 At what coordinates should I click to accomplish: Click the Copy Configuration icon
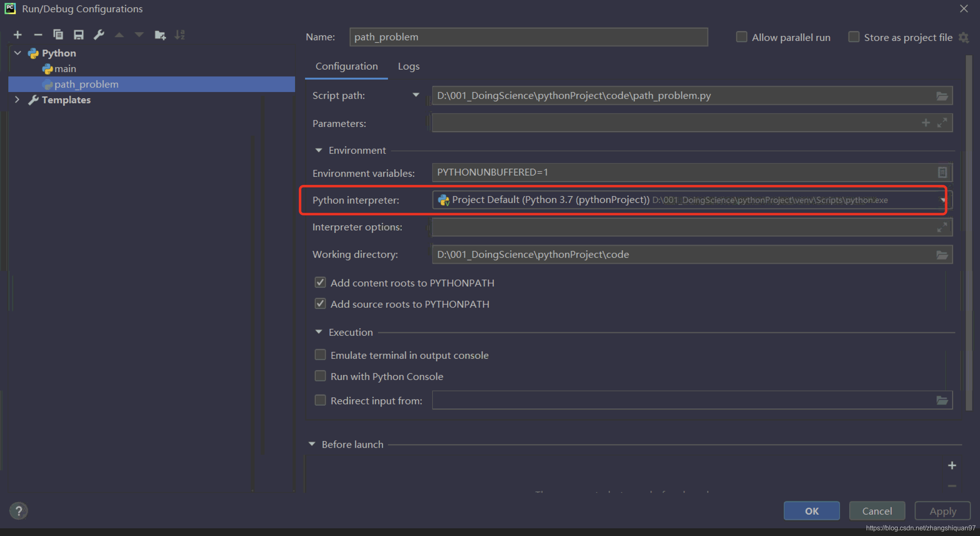coord(58,35)
